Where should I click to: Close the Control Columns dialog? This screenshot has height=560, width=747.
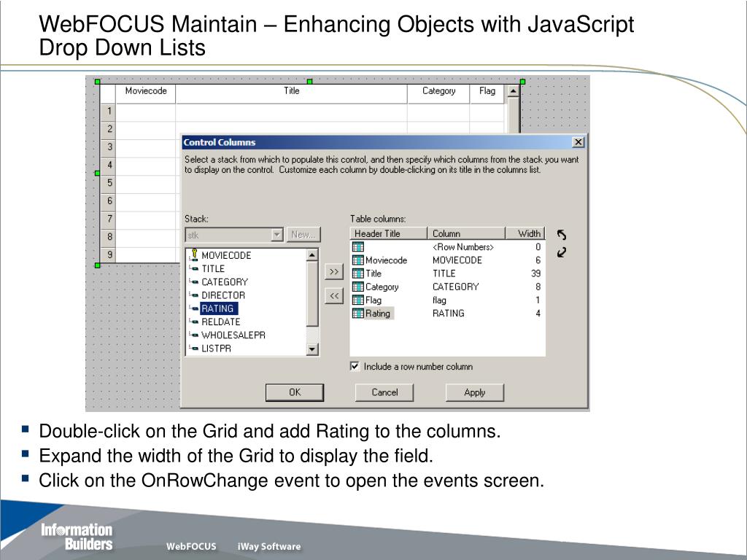578,142
